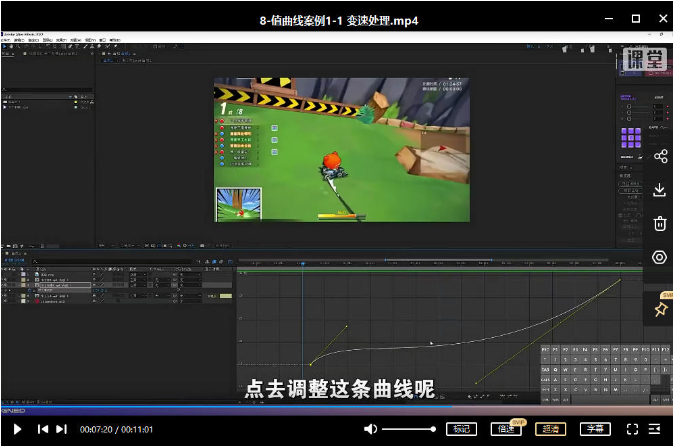
Task: Change quality via the 超清 button
Action: 550,429
